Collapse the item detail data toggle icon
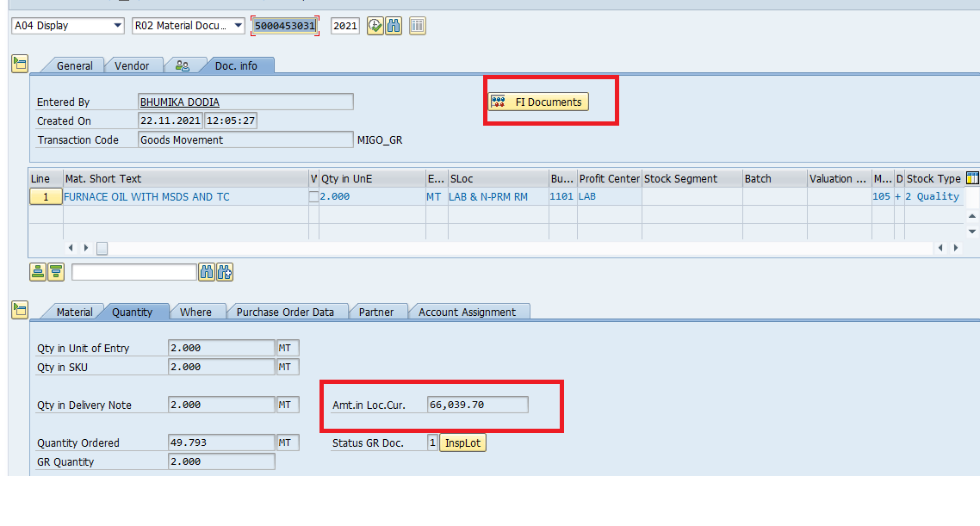Viewport: 980px width, 526px height. (20, 309)
